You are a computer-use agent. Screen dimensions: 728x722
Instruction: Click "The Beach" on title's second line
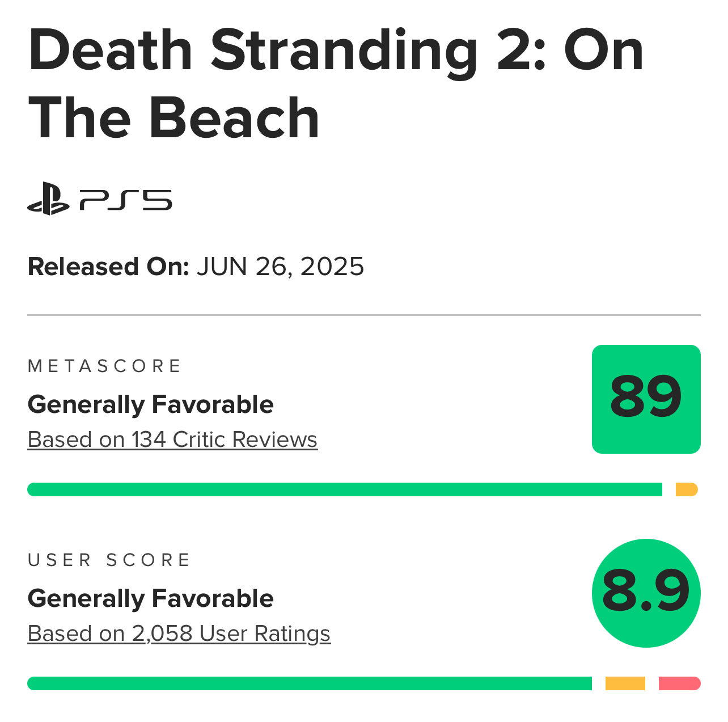174,118
